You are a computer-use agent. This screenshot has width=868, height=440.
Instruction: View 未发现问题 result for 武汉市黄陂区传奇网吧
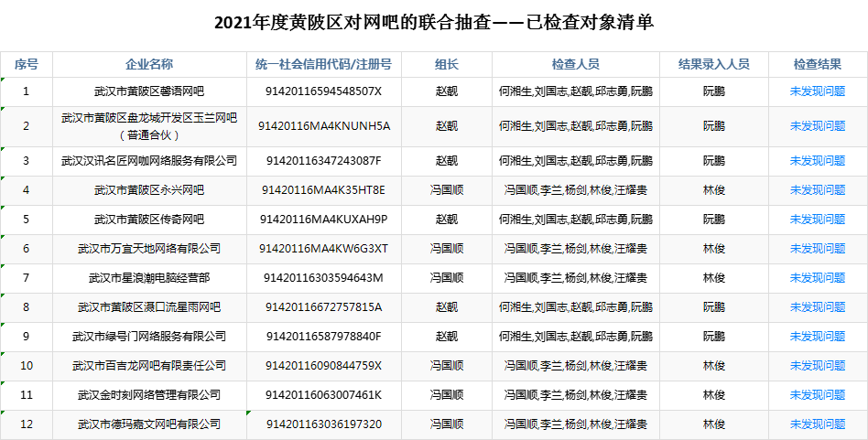[817, 220]
